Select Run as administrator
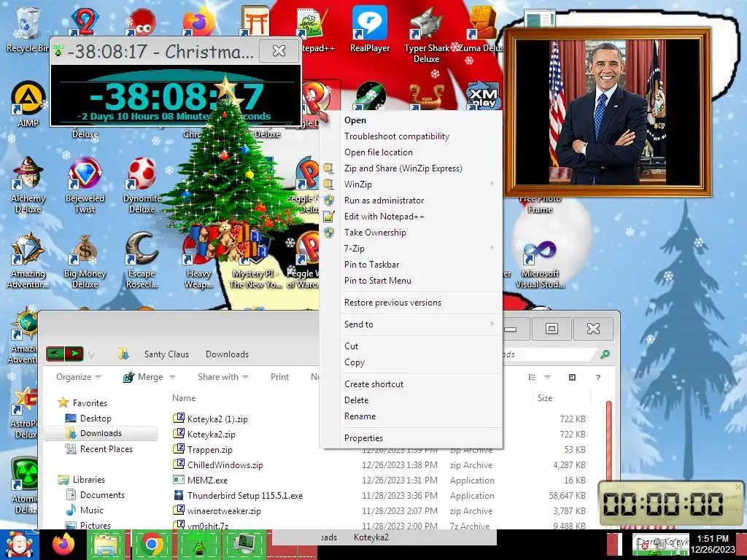 pos(411,201)
